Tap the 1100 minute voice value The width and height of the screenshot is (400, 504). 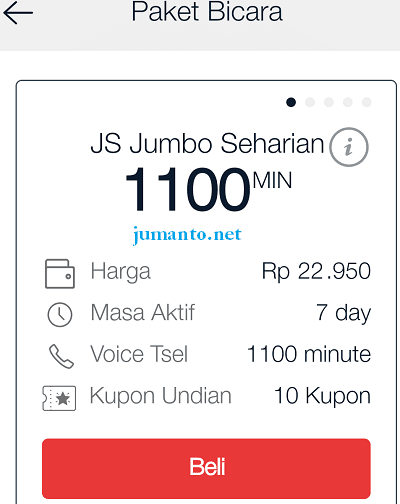coord(309,354)
